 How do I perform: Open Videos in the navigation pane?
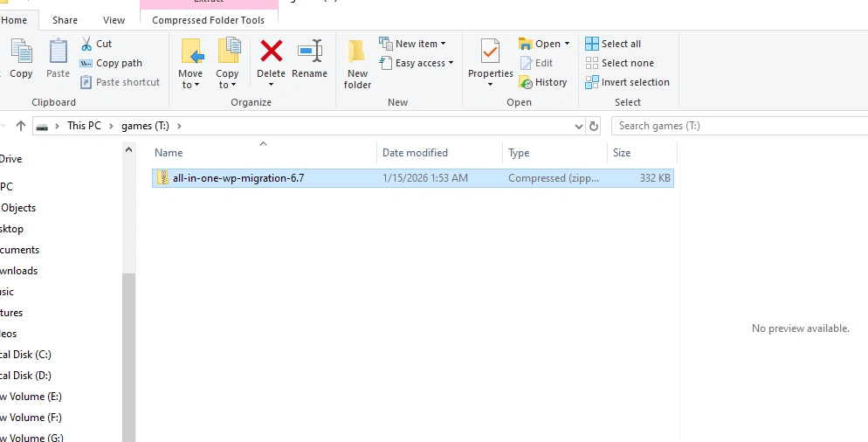9,334
